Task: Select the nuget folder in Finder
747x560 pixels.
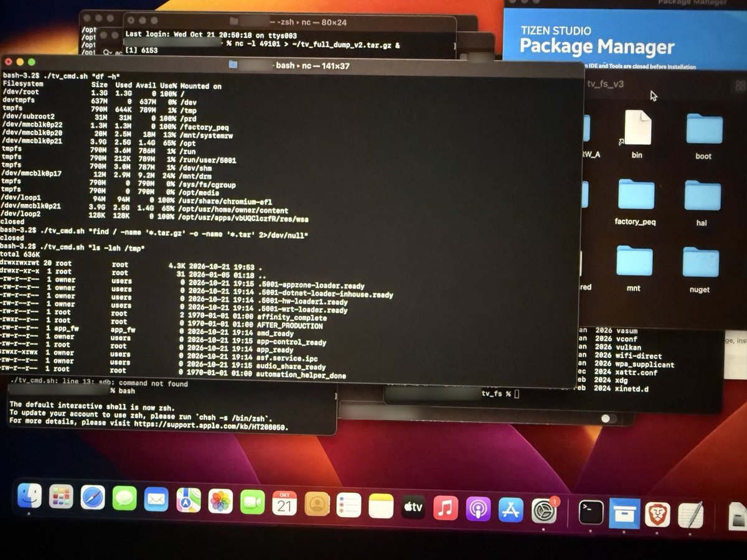Action: (x=700, y=269)
